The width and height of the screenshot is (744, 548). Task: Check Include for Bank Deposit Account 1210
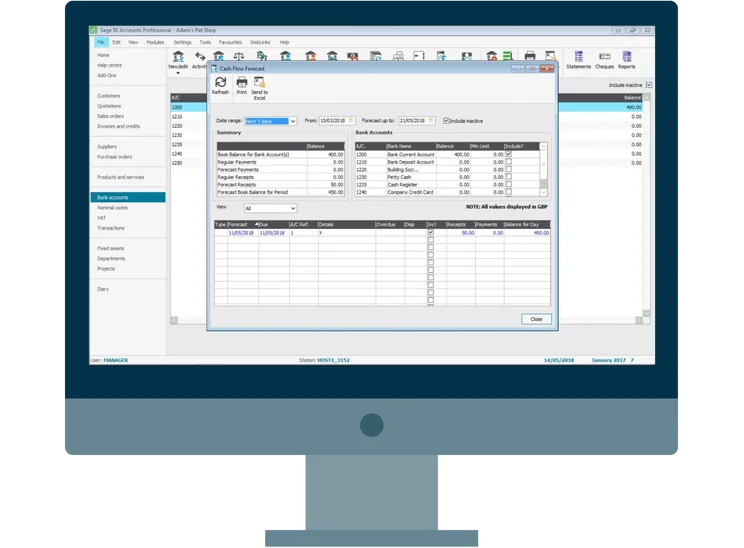[x=509, y=162]
